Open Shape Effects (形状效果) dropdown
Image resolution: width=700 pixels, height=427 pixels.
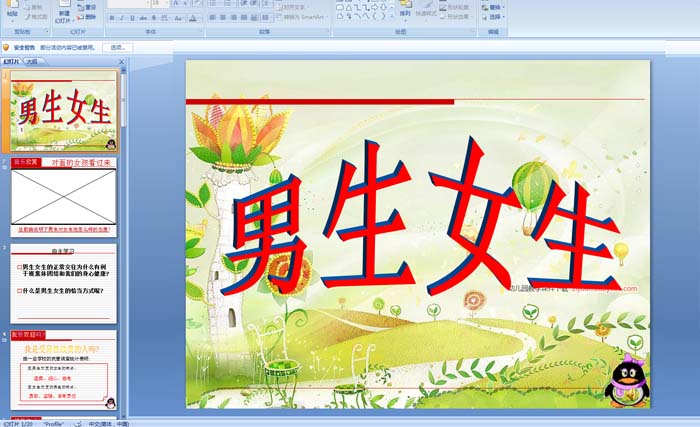coord(454,17)
